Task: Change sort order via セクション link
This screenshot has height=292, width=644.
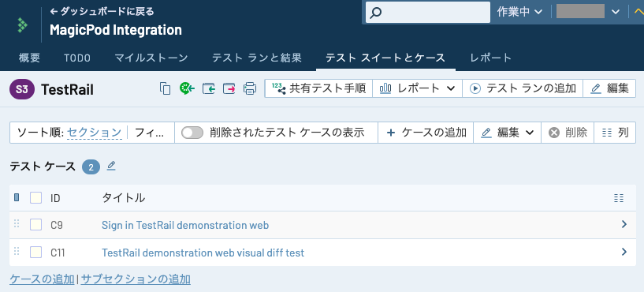Action: pos(94,133)
